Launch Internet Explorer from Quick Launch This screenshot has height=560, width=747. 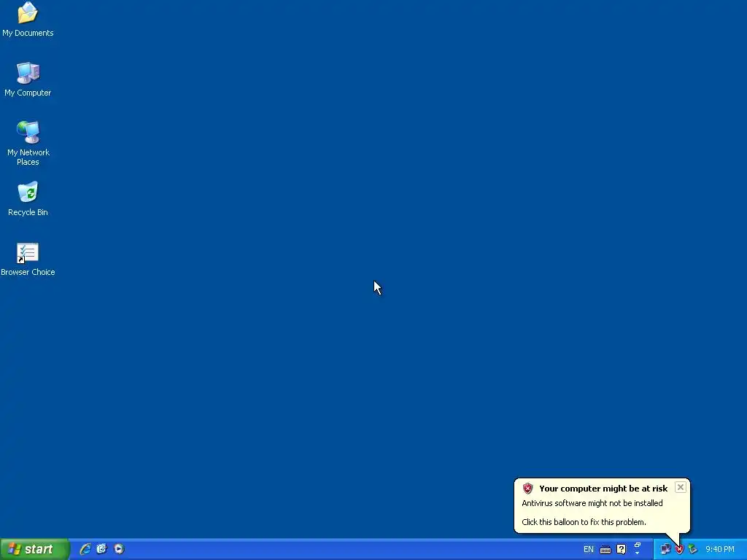[x=85, y=549]
